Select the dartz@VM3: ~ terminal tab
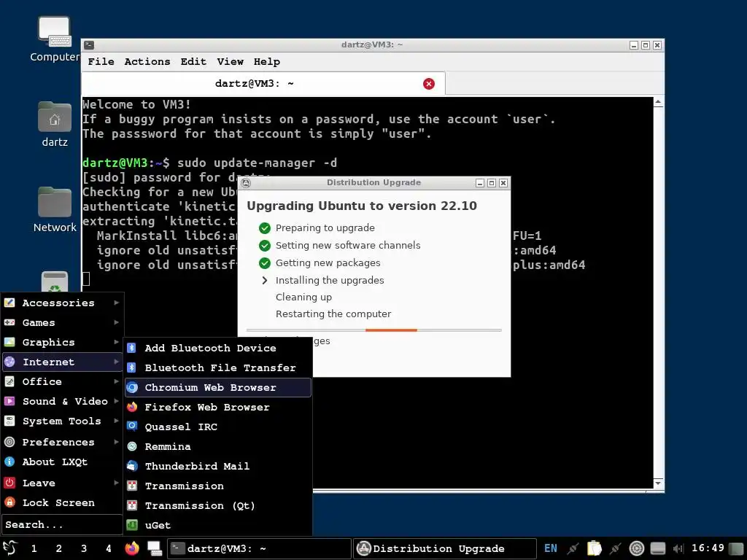 pos(263,84)
